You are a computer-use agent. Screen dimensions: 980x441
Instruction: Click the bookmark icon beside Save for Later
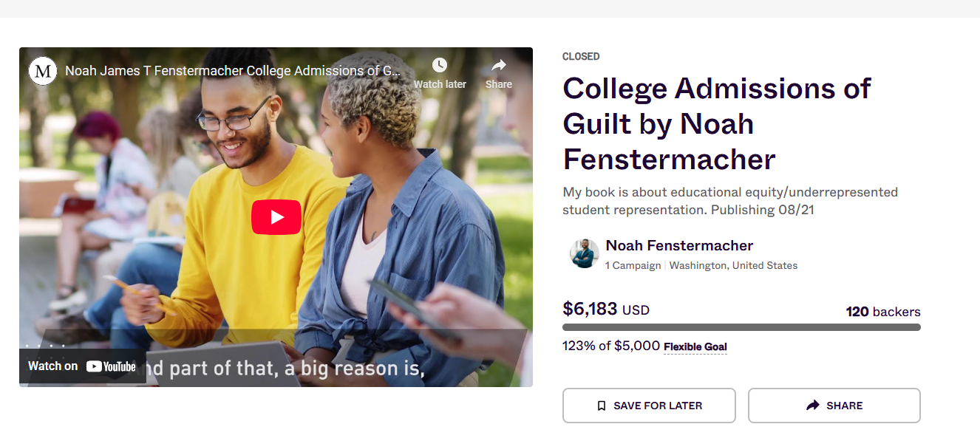[x=602, y=406]
